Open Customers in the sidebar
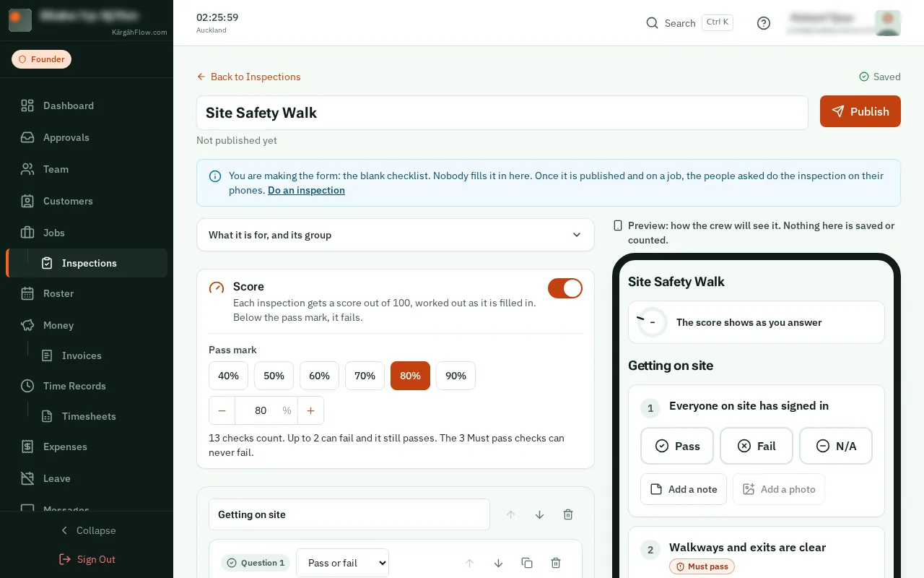This screenshot has width=924, height=578. point(87,201)
